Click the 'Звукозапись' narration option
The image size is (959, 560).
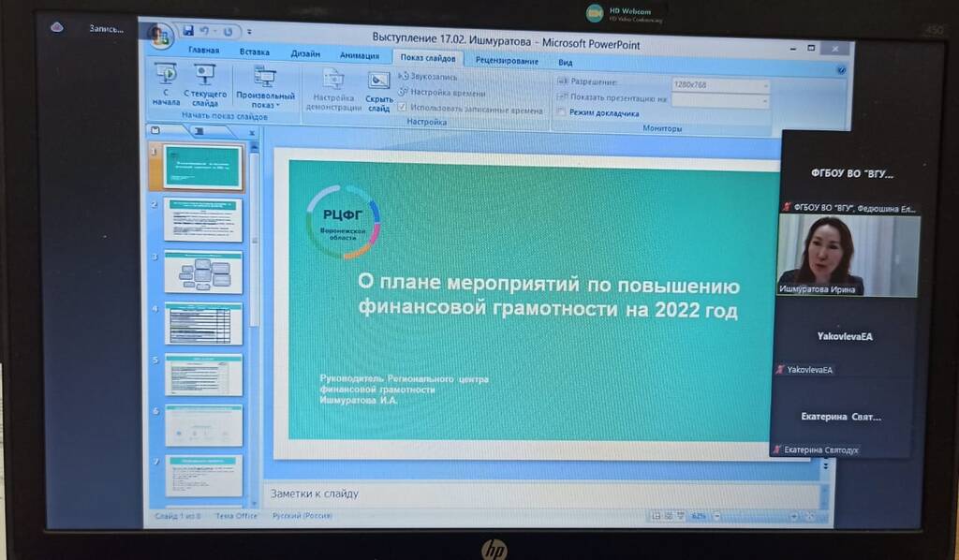(x=428, y=77)
